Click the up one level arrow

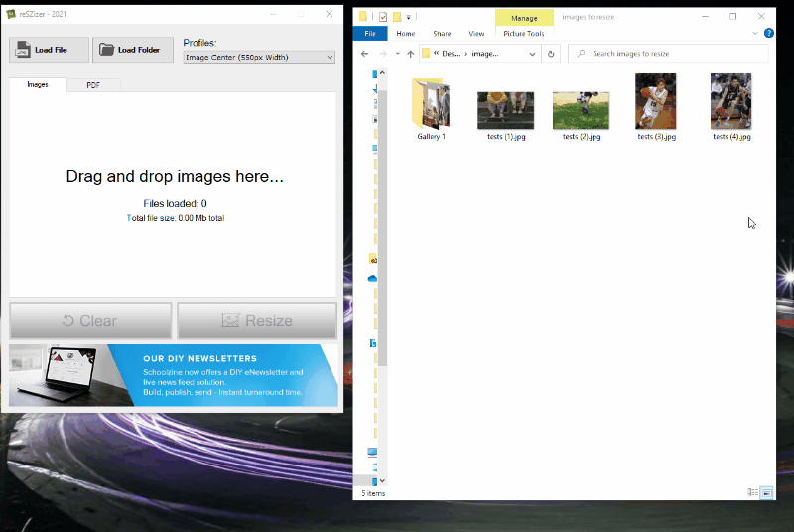click(411, 54)
